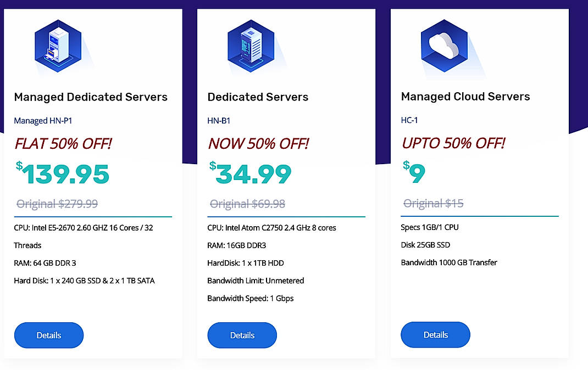The image size is (588, 370).
Task: Click the Managed Cloud Servers heading
Action: pos(465,96)
